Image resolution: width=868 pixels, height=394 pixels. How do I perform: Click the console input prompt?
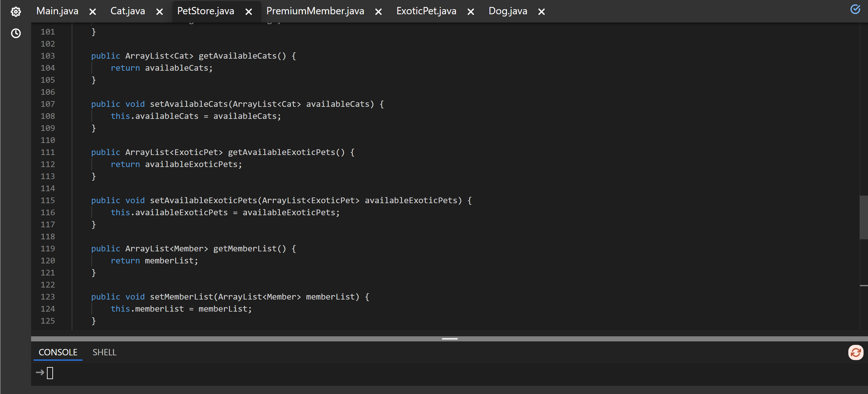pyautogui.click(x=50, y=373)
